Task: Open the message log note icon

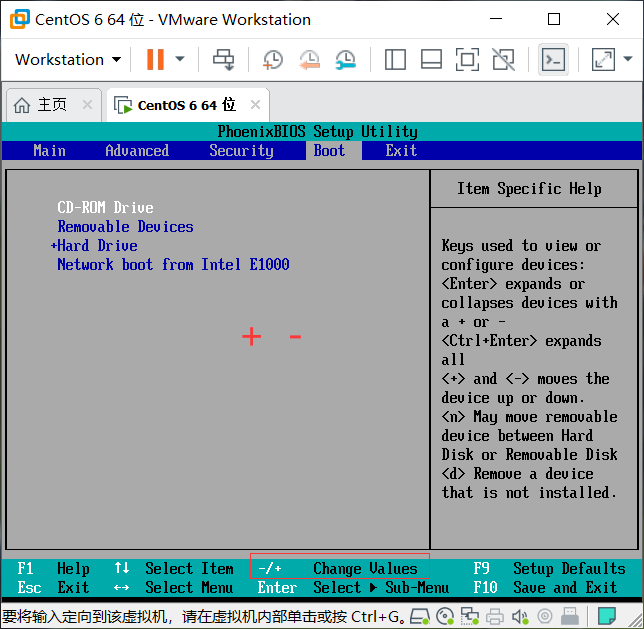Action: (606, 616)
